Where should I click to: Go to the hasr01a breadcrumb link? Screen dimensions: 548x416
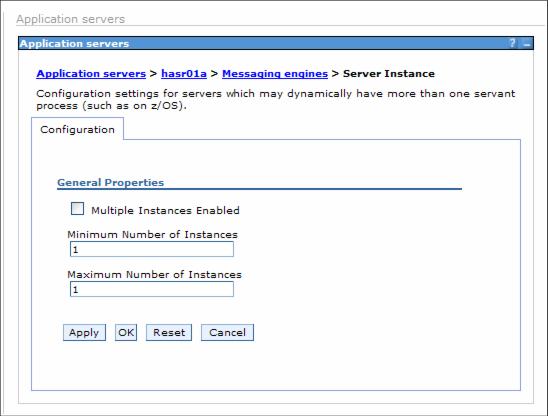pos(184,74)
